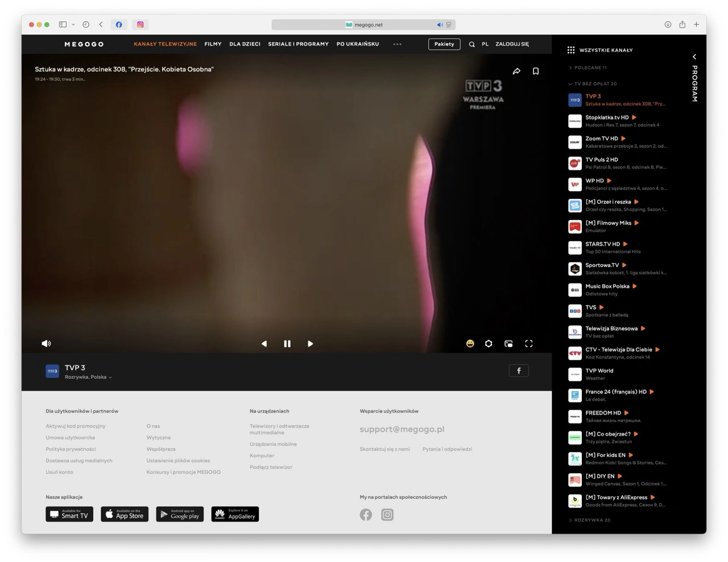Select CTV - Telewizja Dla Ciebie channel
The height and width of the screenshot is (562, 728).
point(618,353)
